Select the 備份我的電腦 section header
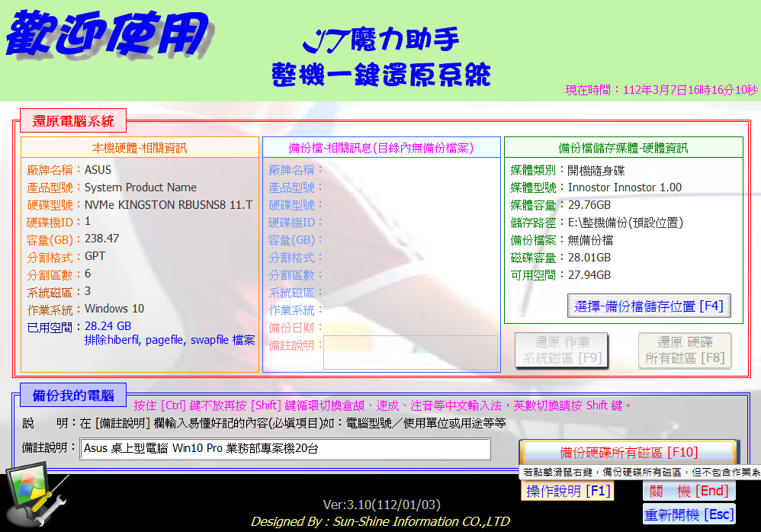Image resolution: width=761 pixels, height=532 pixels. coord(73,396)
